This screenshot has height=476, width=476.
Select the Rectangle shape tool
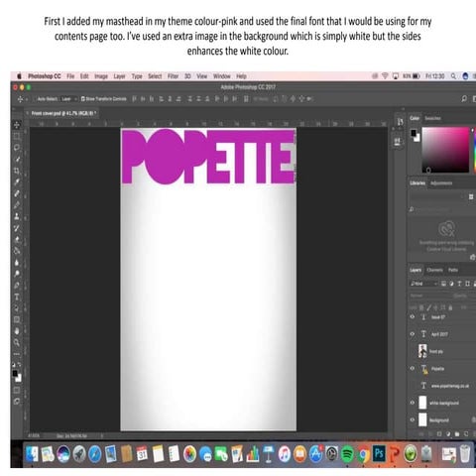pyautogui.click(x=17, y=319)
